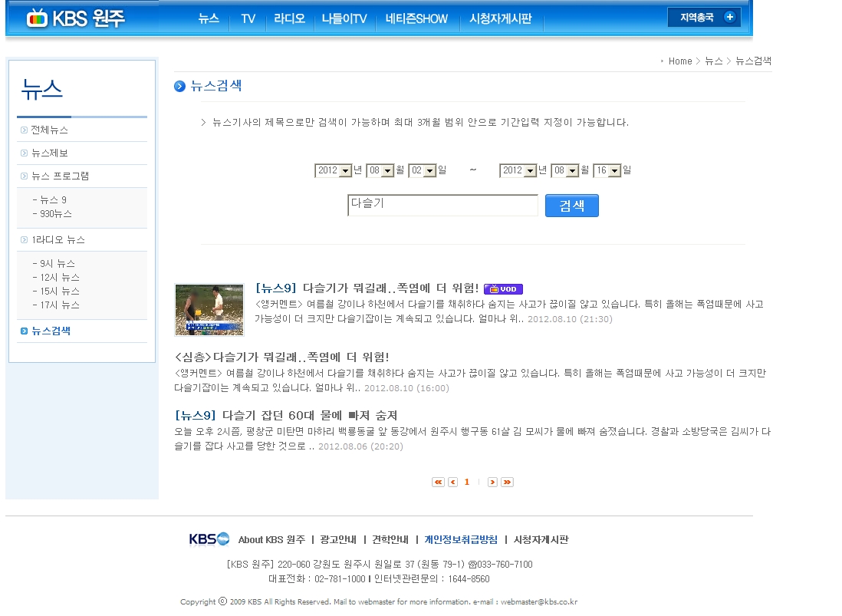Viewport: 842px width, 616px height.
Task: Go to last page double-arrow icon
Action: point(507,482)
